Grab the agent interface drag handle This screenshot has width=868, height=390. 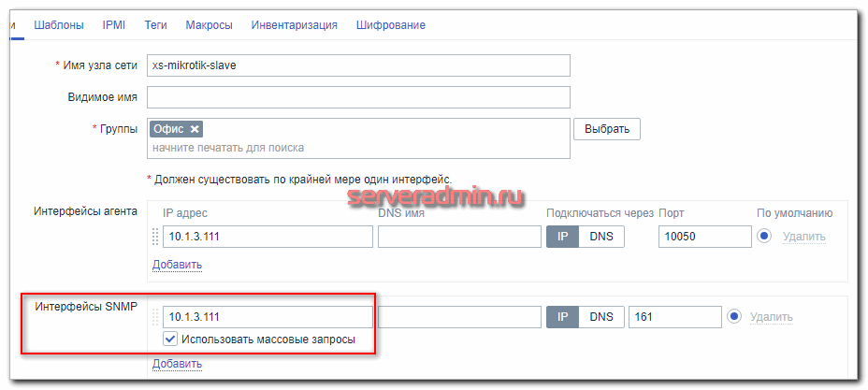(x=155, y=237)
